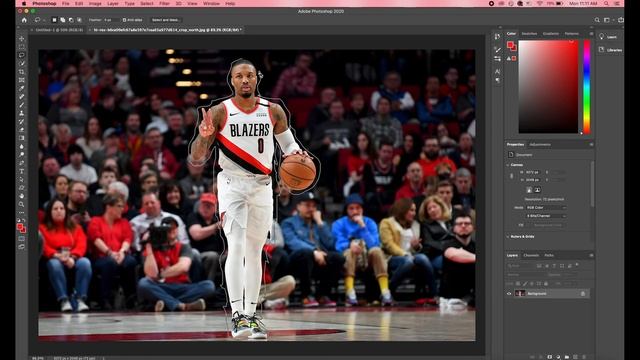
Task: Open the layer filter kind dropdown
Action: [x=520, y=265]
